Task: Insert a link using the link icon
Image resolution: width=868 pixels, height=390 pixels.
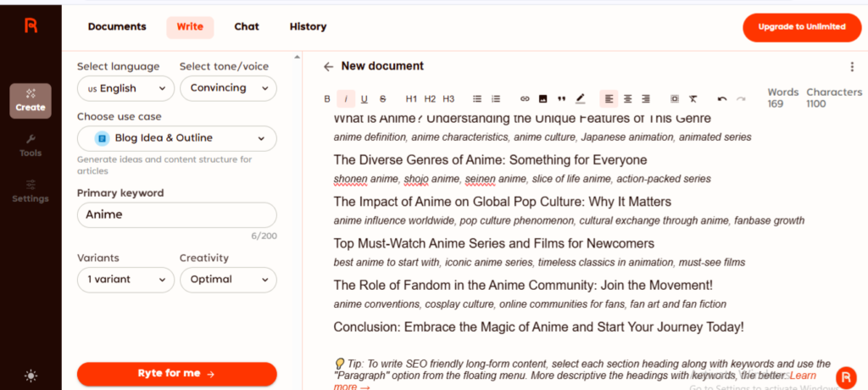Action: click(x=525, y=99)
